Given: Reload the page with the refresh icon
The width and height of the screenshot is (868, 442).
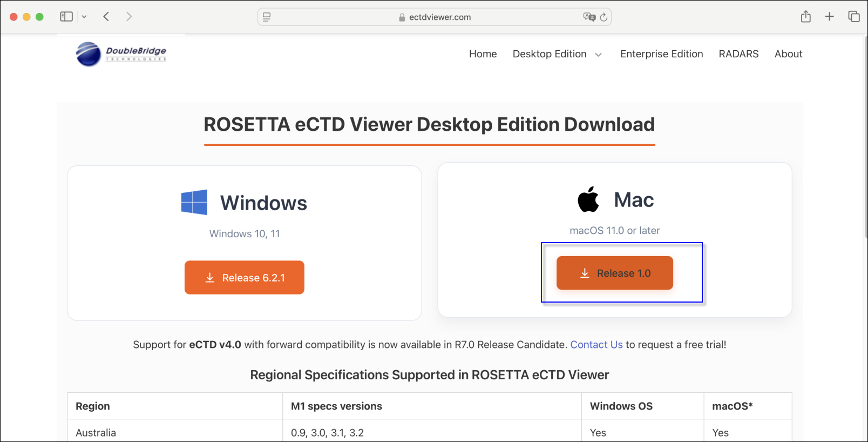Looking at the screenshot, I should tap(603, 17).
